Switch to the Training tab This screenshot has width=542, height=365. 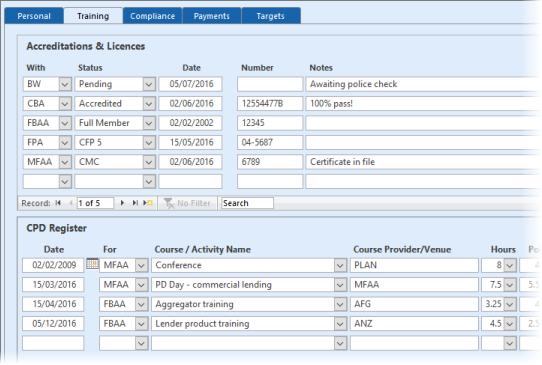(x=93, y=16)
